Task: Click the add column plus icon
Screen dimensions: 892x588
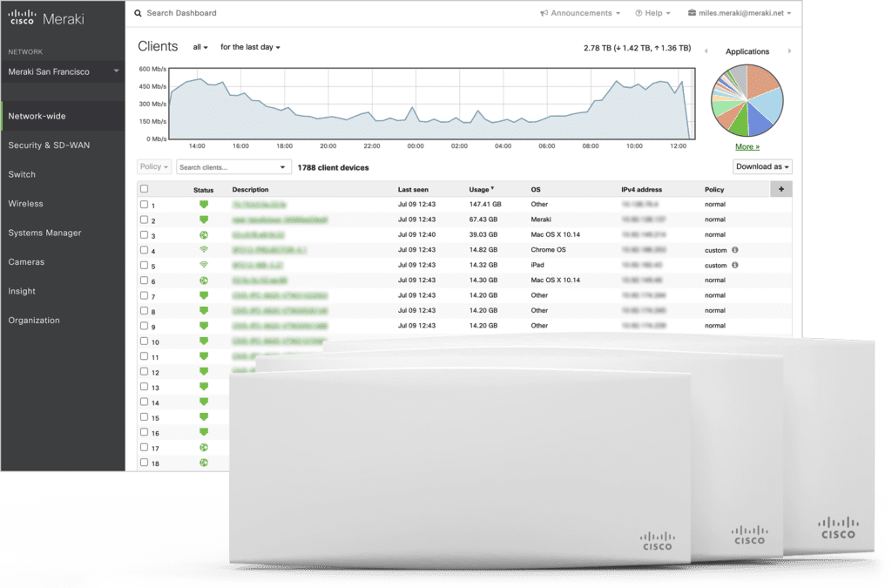Action: point(781,189)
